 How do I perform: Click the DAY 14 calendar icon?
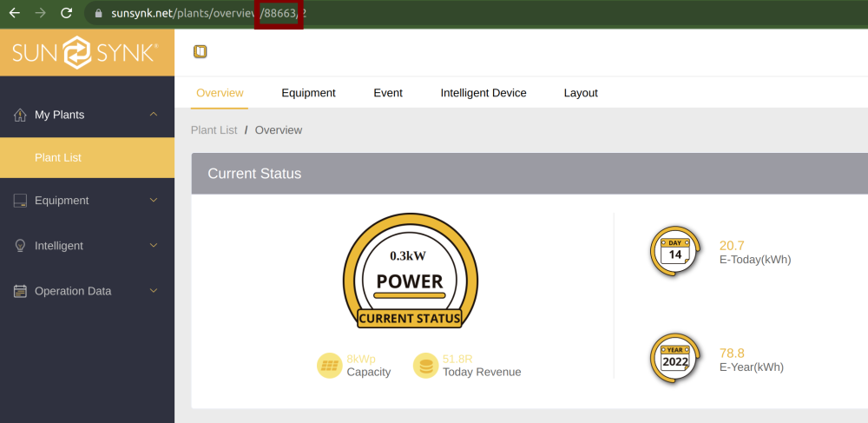675,251
